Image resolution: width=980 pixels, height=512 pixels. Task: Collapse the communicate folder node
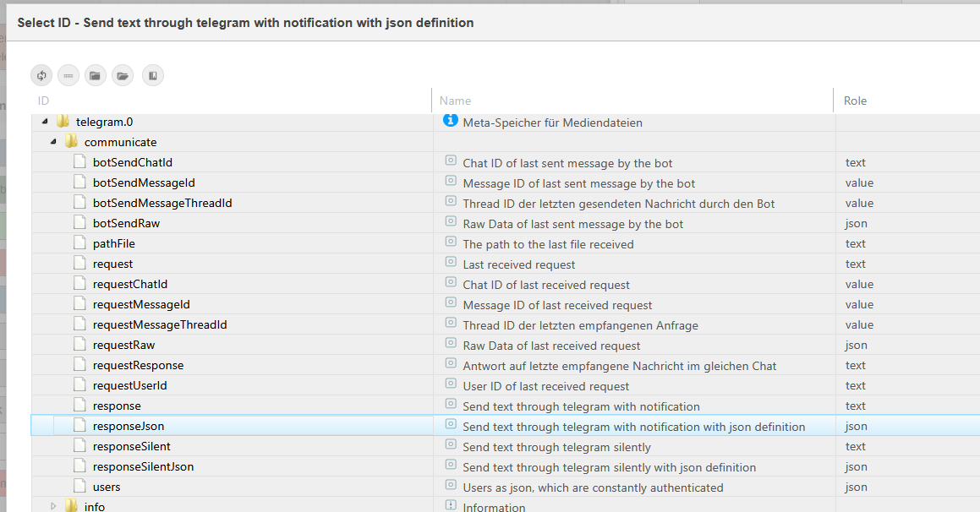click(x=52, y=142)
